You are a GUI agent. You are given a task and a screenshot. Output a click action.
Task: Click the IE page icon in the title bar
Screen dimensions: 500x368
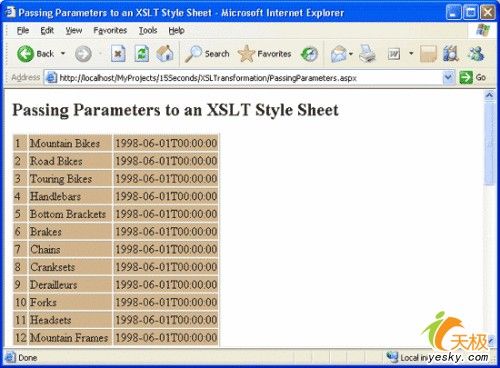(10, 12)
